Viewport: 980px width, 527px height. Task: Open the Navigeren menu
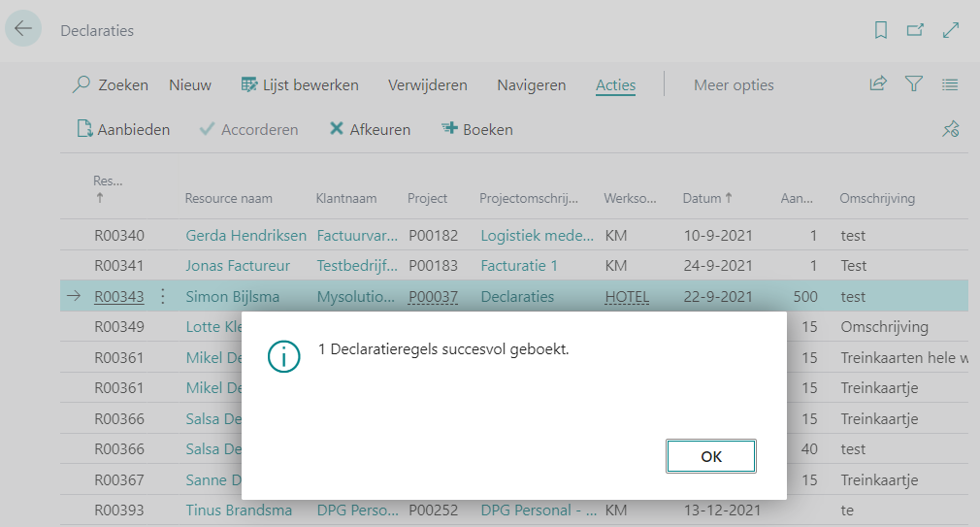coord(531,84)
